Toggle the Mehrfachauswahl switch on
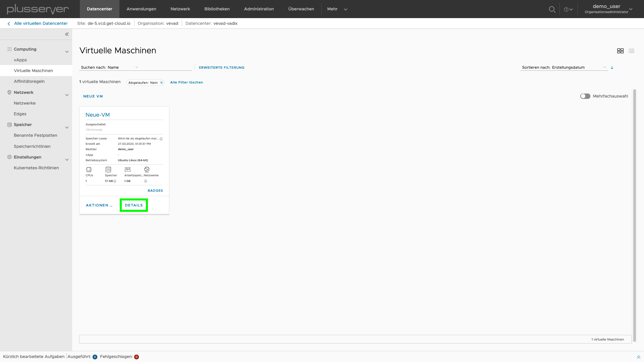Image resolution: width=644 pixels, height=362 pixels. click(584, 96)
